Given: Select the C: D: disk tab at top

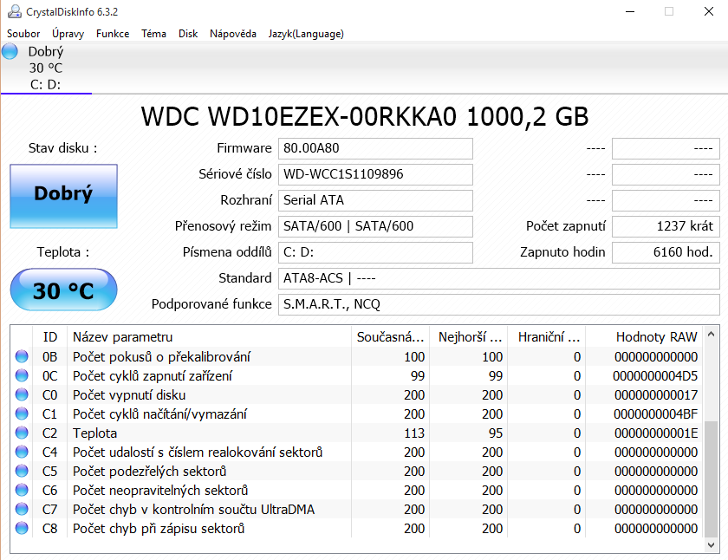Looking at the screenshot, I should click(x=46, y=68).
